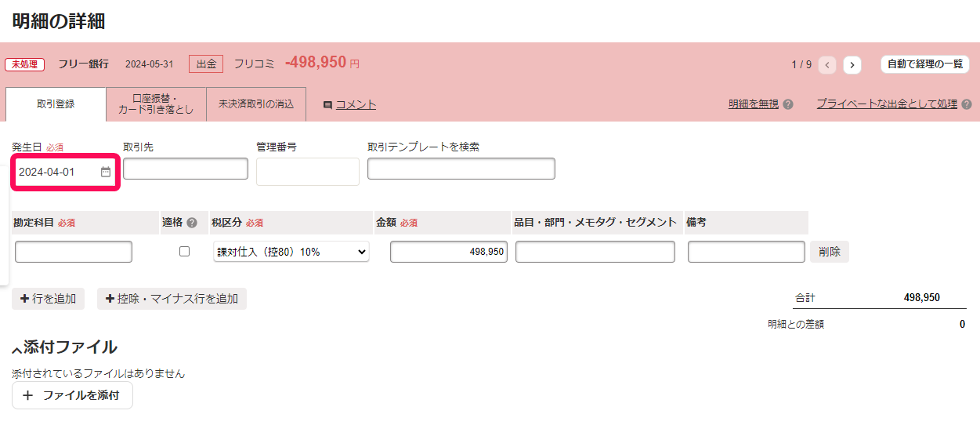The width and height of the screenshot is (980, 436).
Task: Focus 品目・部門・メモタグ・セグメント input field
Action: coord(595,252)
